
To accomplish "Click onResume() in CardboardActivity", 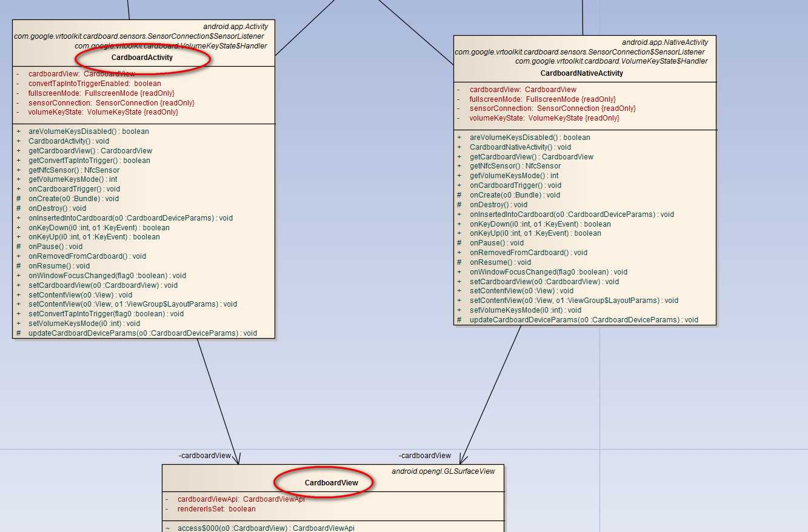I will pyautogui.click(x=59, y=266).
